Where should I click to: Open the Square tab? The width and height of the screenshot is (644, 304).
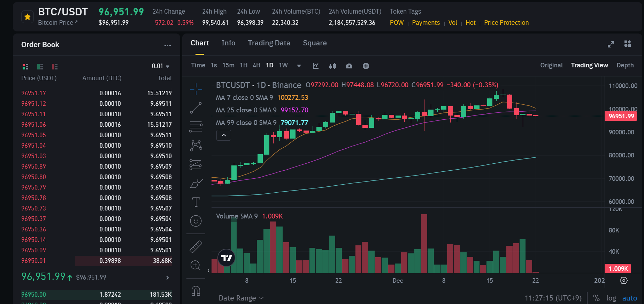[315, 43]
